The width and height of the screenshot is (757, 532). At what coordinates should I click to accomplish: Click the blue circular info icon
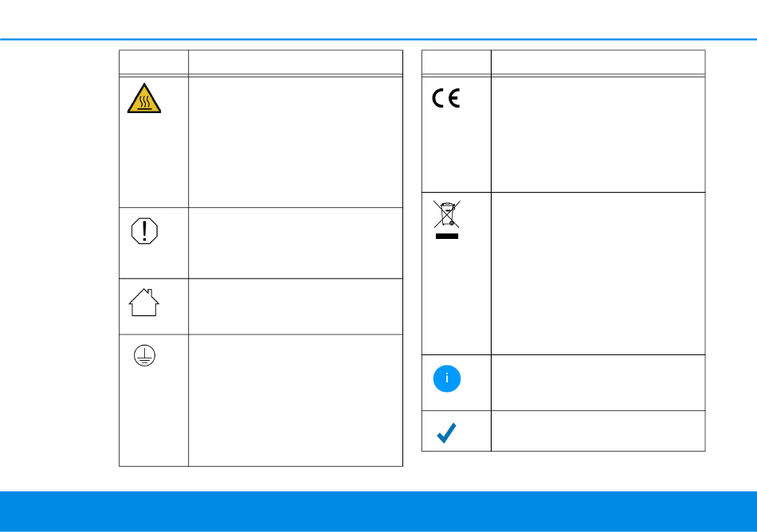(x=446, y=378)
